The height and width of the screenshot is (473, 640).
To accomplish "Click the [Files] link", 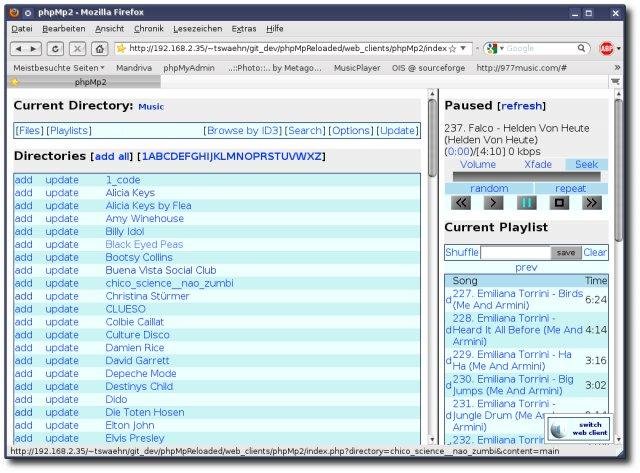I will [29, 131].
